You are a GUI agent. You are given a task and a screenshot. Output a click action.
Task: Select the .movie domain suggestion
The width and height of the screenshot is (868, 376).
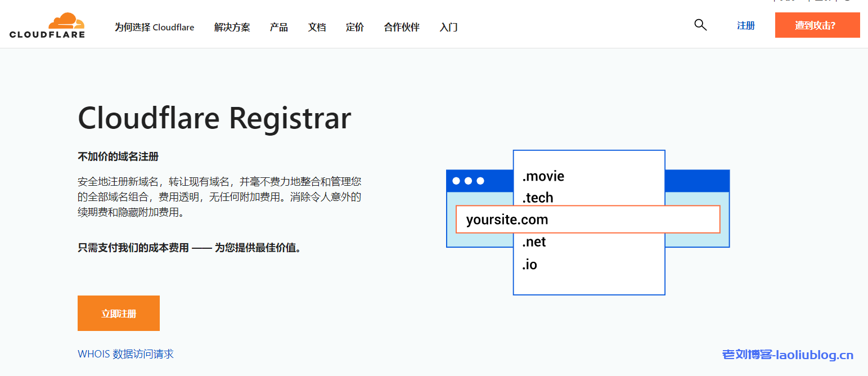[542, 176]
